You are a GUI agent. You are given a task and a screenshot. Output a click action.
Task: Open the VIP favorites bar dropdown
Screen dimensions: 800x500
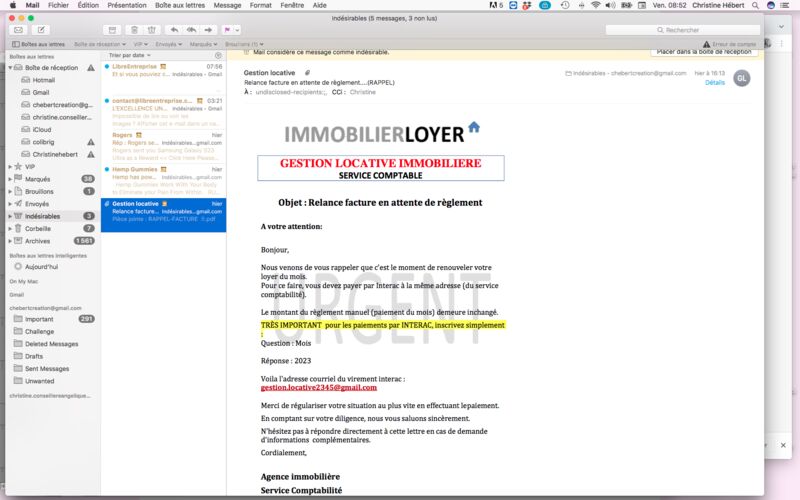pyautogui.click(x=141, y=44)
